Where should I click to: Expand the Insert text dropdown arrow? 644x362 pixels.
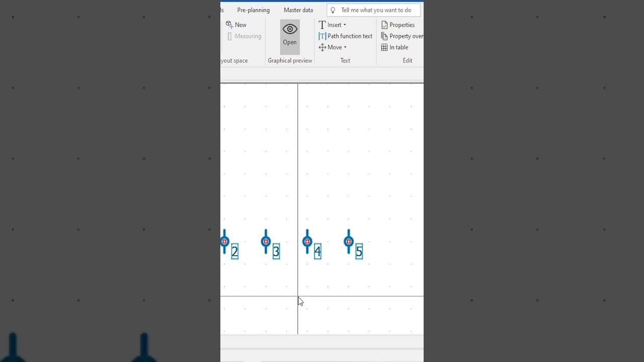(345, 25)
